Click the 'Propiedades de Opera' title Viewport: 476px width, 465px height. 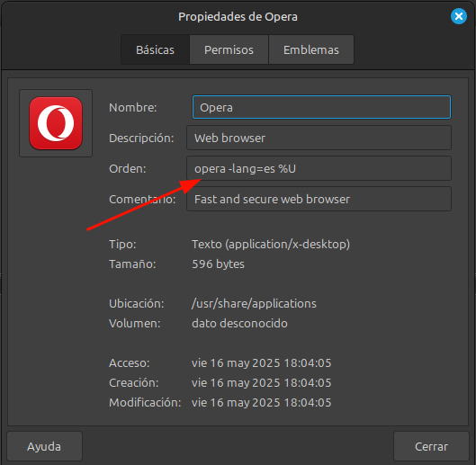tap(238, 17)
